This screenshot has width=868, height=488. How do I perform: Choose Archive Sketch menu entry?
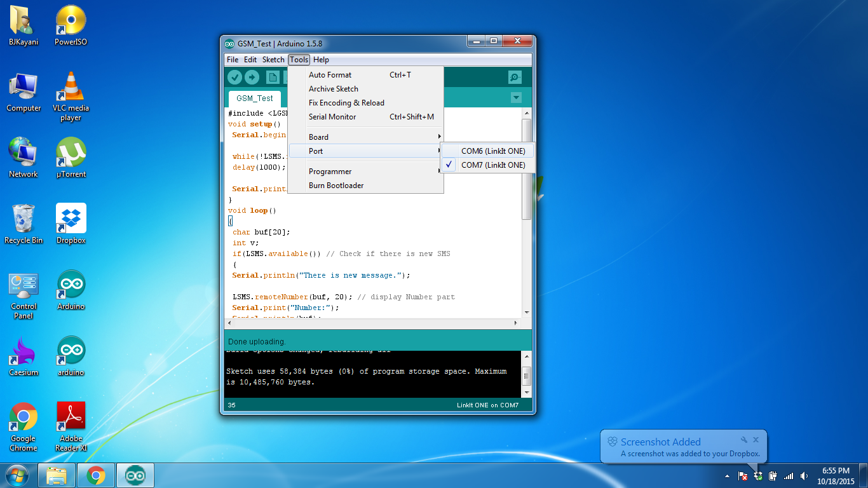tap(366, 89)
